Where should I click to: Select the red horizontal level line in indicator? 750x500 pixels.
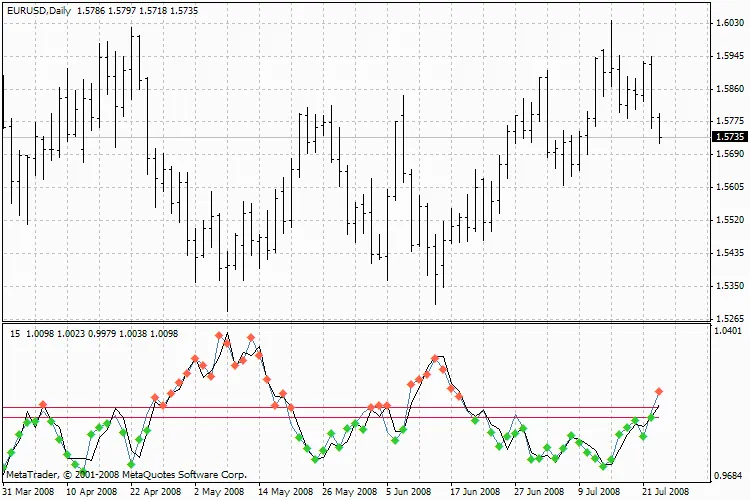coord(300,407)
